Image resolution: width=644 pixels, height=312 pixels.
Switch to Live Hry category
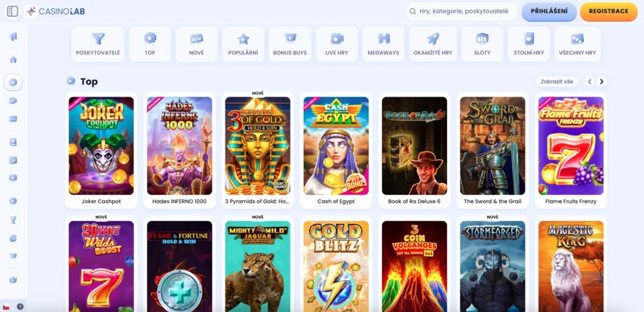click(337, 43)
